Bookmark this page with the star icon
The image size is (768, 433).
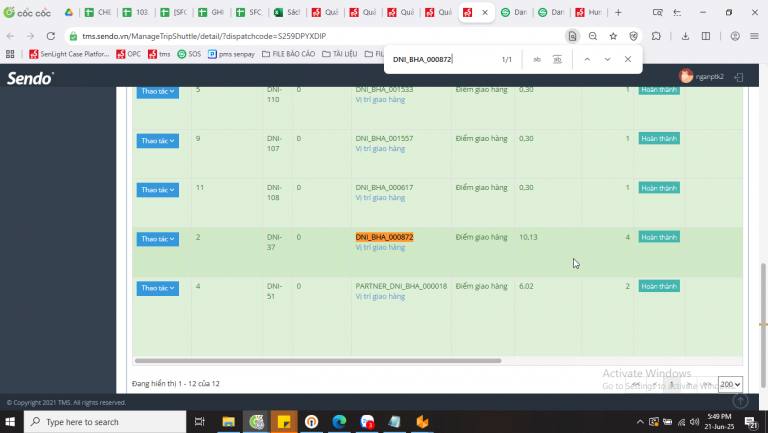(613, 36)
